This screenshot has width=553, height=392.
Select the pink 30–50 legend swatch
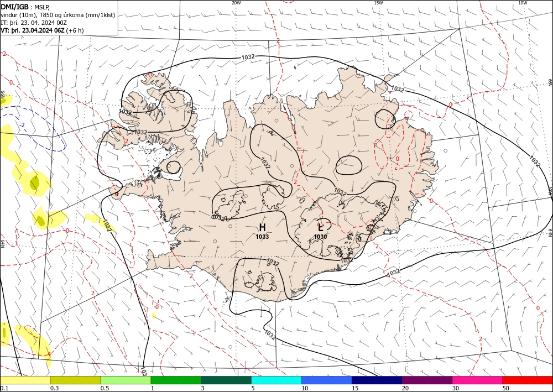(x=478, y=380)
